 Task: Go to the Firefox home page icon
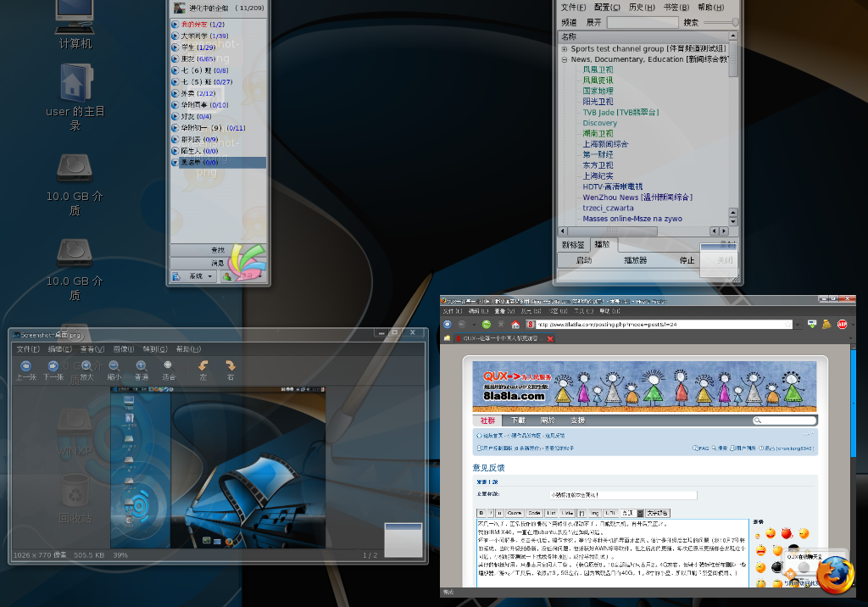point(515,325)
